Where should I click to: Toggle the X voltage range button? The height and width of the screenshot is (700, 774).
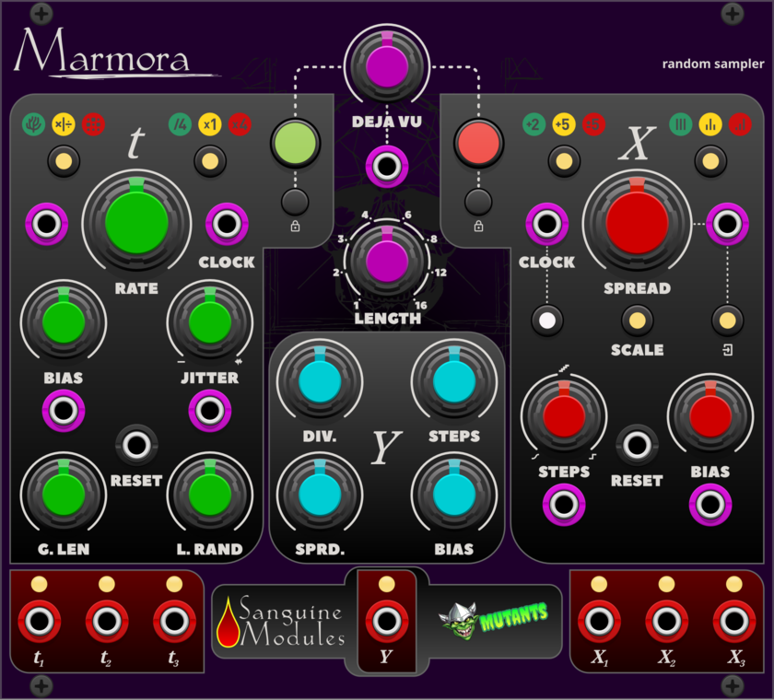pyautogui.click(x=564, y=161)
